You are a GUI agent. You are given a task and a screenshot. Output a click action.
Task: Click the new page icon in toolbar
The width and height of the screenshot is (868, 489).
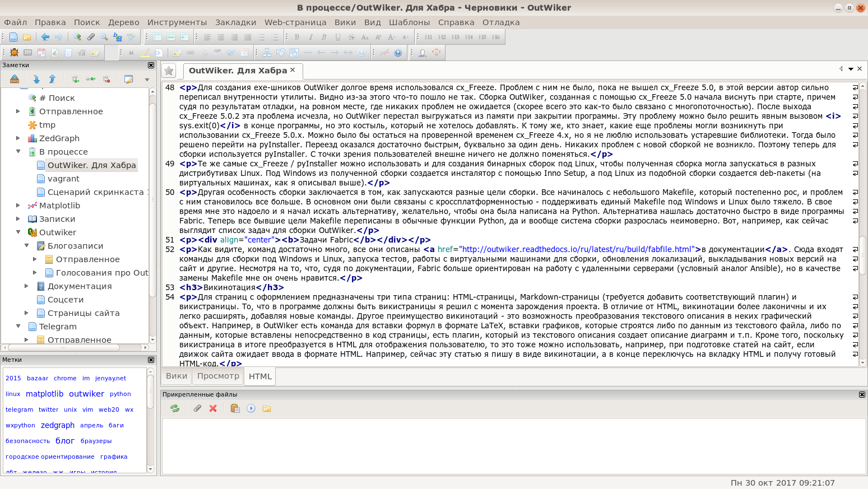(13, 37)
